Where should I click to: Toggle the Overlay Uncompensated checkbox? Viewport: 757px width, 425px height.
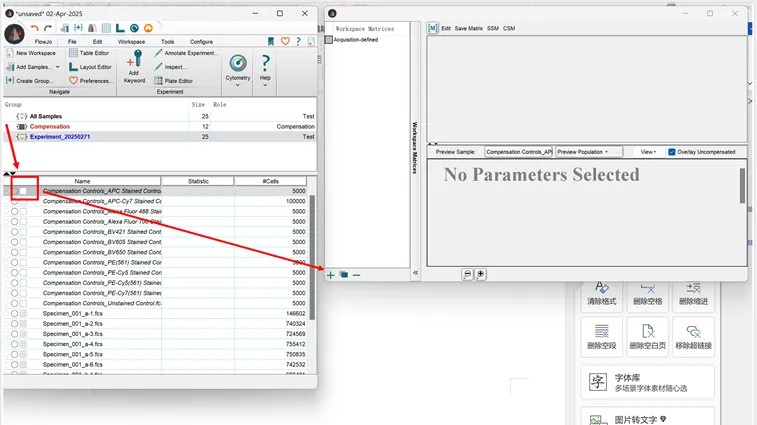(x=672, y=152)
